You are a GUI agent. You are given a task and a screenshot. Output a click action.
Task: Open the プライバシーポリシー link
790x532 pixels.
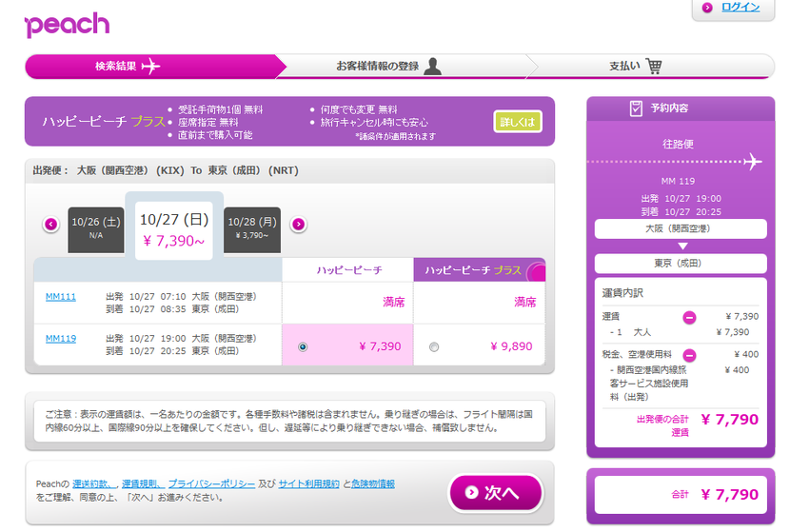point(211,484)
